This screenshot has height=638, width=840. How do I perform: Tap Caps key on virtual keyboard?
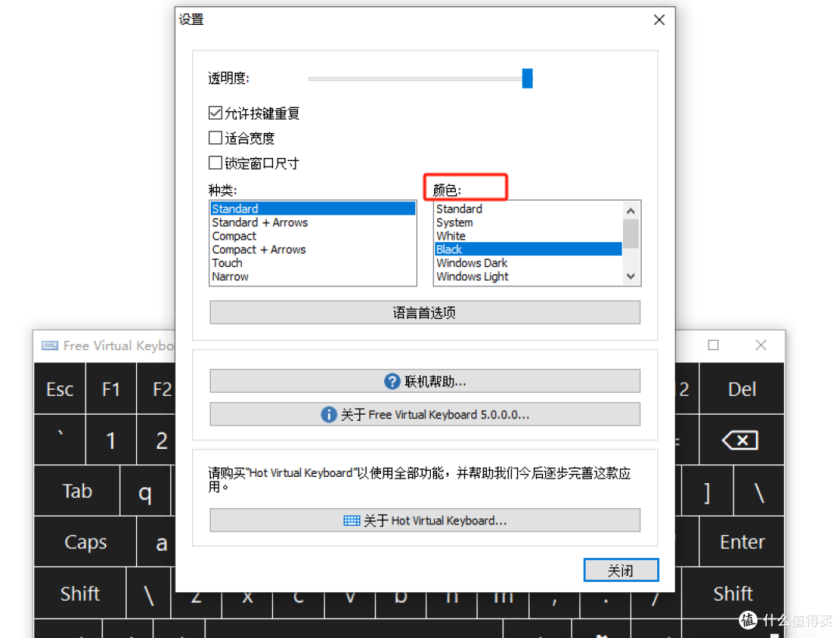(86, 542)
